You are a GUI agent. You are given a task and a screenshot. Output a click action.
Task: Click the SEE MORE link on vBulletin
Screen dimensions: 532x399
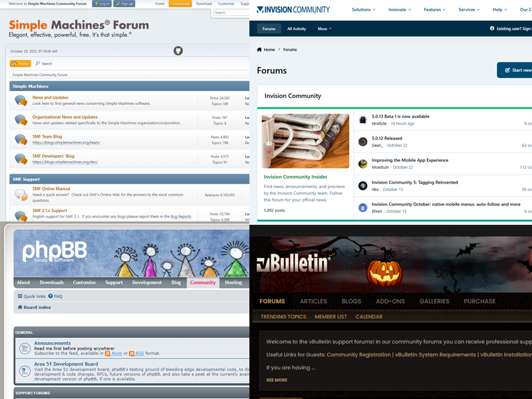(277, 380)
